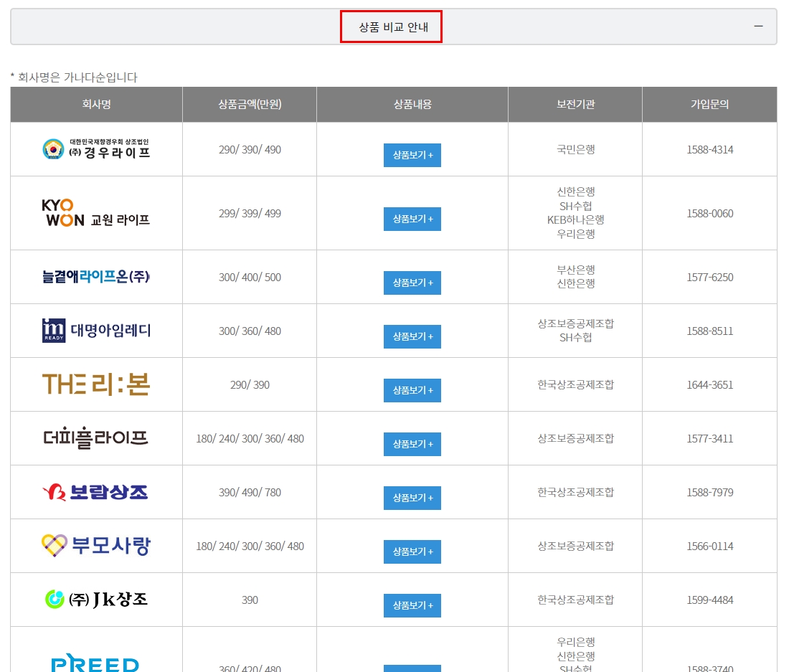This screenshot has height=672, width=789.
Task: Click the KYOWON 교원 라이프 logo
Action: tap(96, 213)
